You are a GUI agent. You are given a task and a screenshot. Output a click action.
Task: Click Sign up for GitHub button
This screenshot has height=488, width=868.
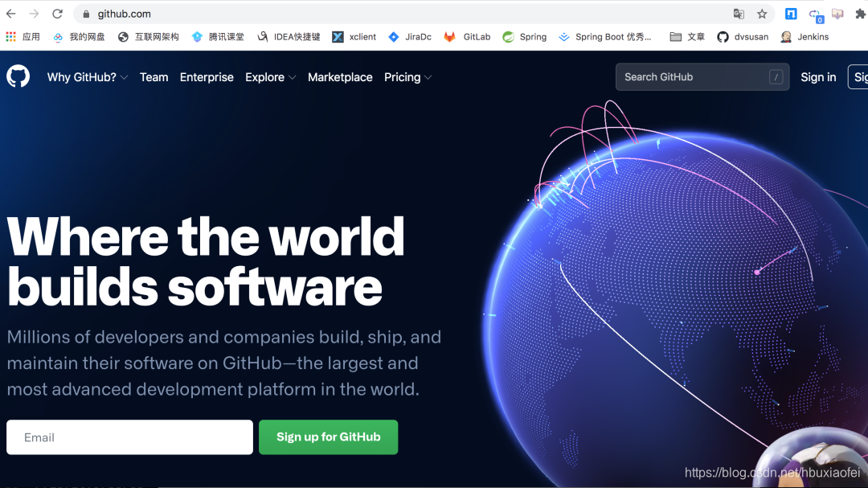pyautogui.click(x=328, y=437)
